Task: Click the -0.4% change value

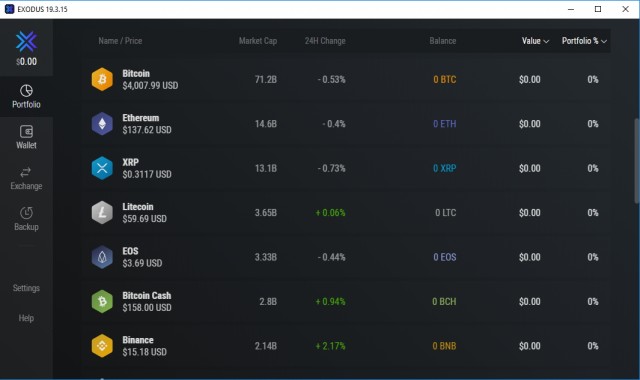Action: click(x=334, y=124)
